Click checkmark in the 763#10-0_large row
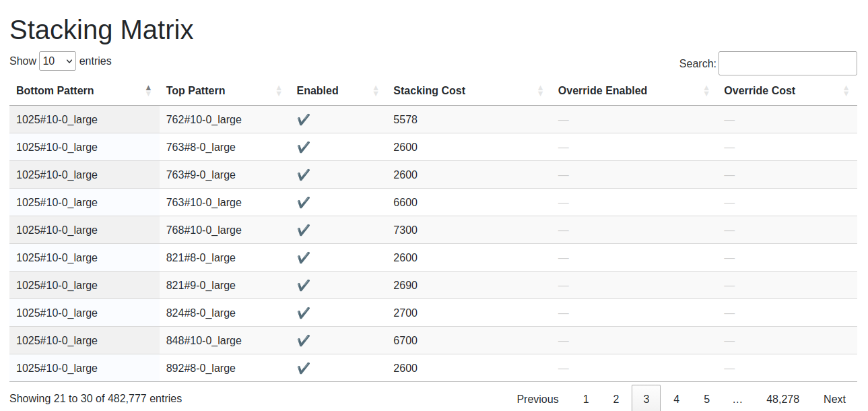This screenshot has height=411, width=868. 304,202
